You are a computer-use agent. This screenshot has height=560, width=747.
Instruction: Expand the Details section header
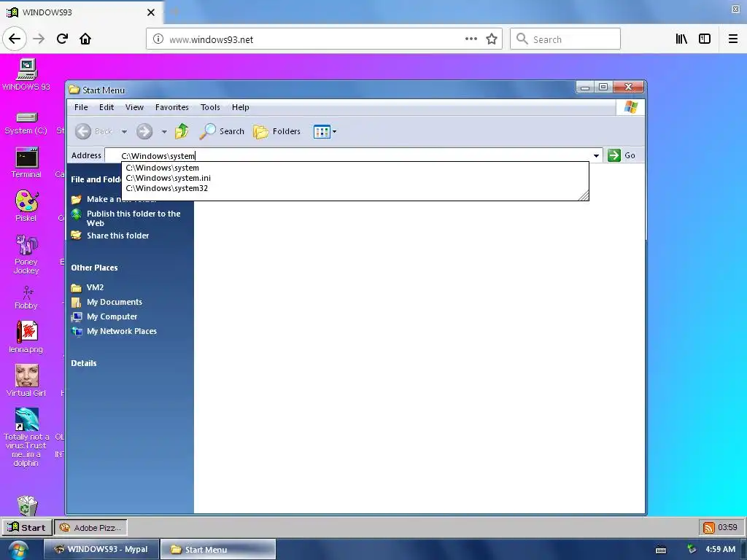[x=84, y=363]
